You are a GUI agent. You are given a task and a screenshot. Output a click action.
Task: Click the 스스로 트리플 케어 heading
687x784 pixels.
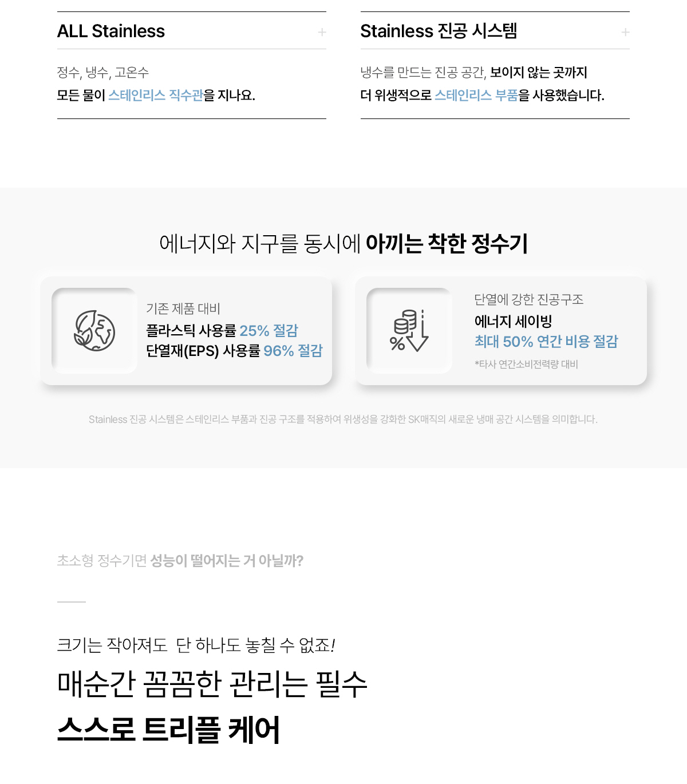pos(168,730)
